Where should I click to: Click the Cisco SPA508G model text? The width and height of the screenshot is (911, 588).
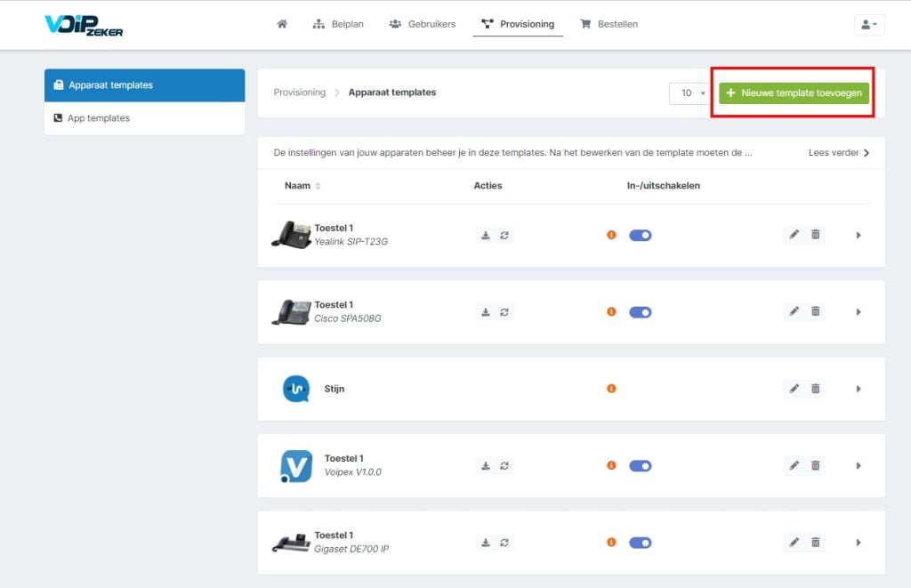(x=348, y=318)
